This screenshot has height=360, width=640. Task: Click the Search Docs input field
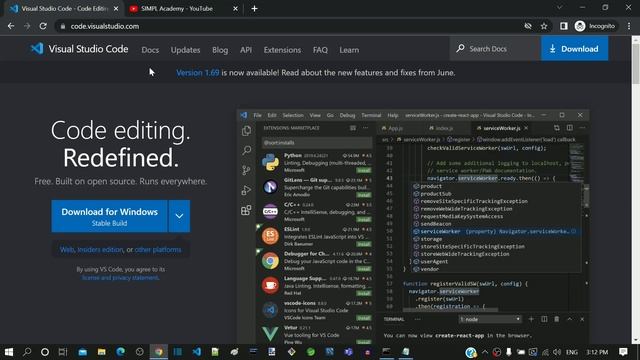[x=495, y=49]
